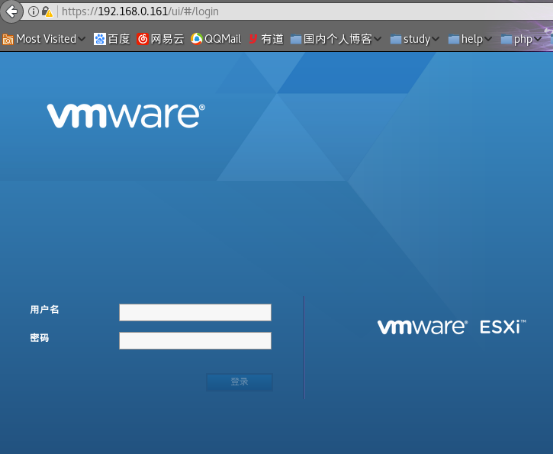Focus the 用户名 username field
Image resolution: width=554 pixels, height=454 pixels.
pos(195,312)
